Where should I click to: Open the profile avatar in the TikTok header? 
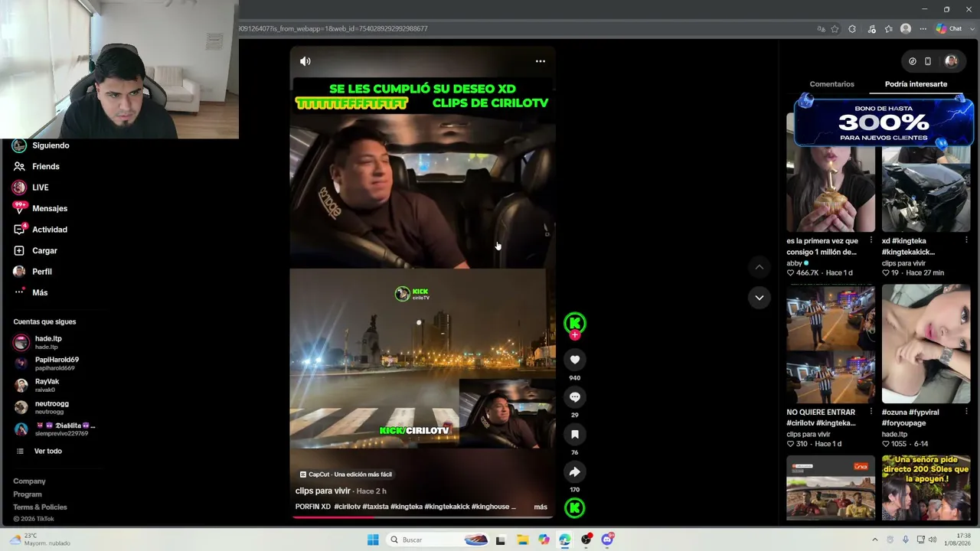pyautogui.click(x=951, y=61)
